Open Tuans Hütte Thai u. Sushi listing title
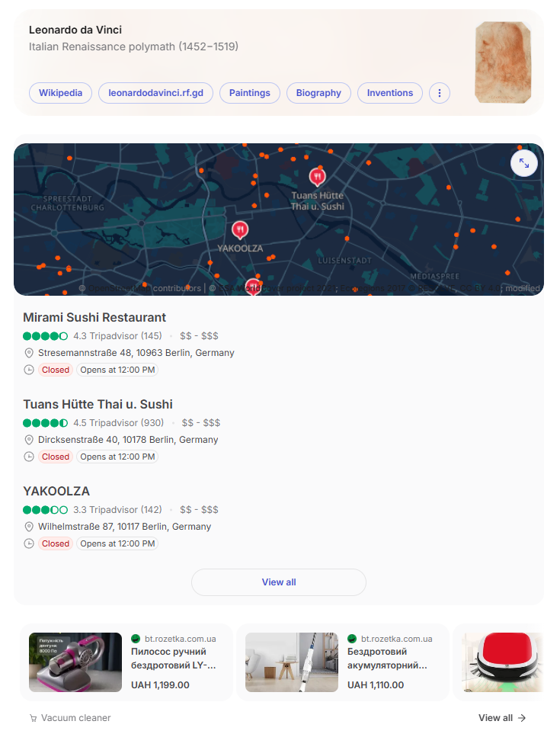Viewport: 560px width, 734px height. pyautogui.click(x=98, y=405)
